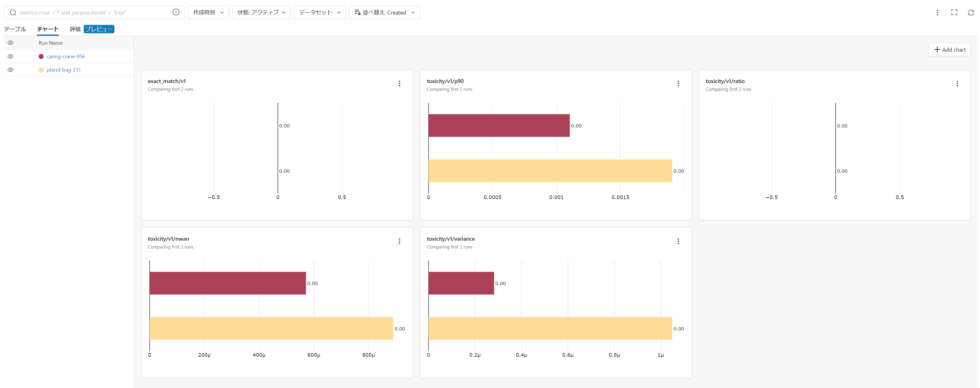Switch to the テーブル tab
The width and height of the screenshot is (980, 388).
15,29
